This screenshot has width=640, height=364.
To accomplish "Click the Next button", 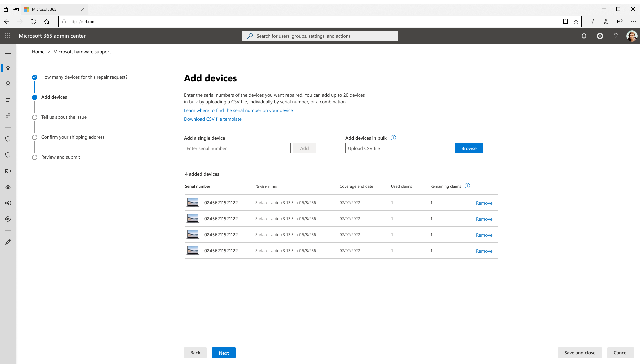I will (224, 352).
